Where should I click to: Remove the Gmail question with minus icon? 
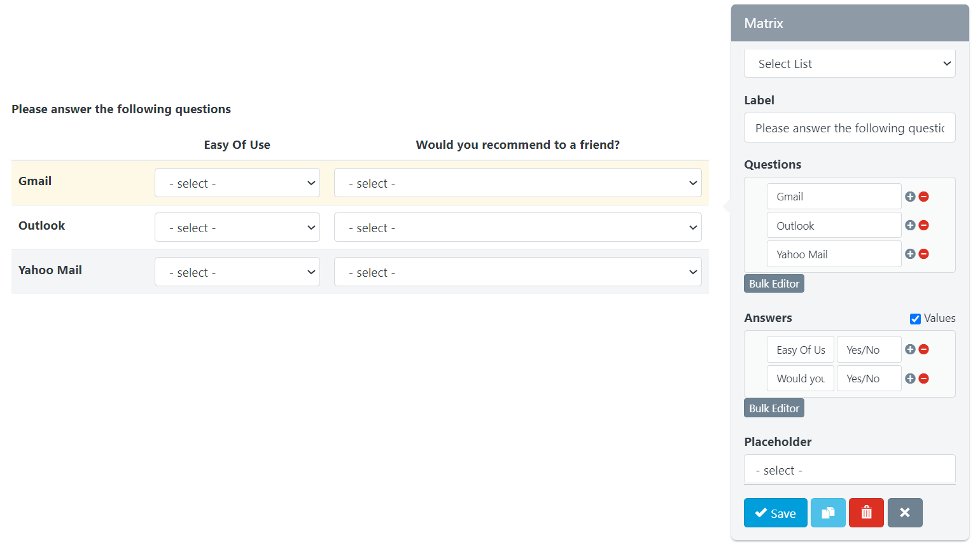click(x=924, y=197)
